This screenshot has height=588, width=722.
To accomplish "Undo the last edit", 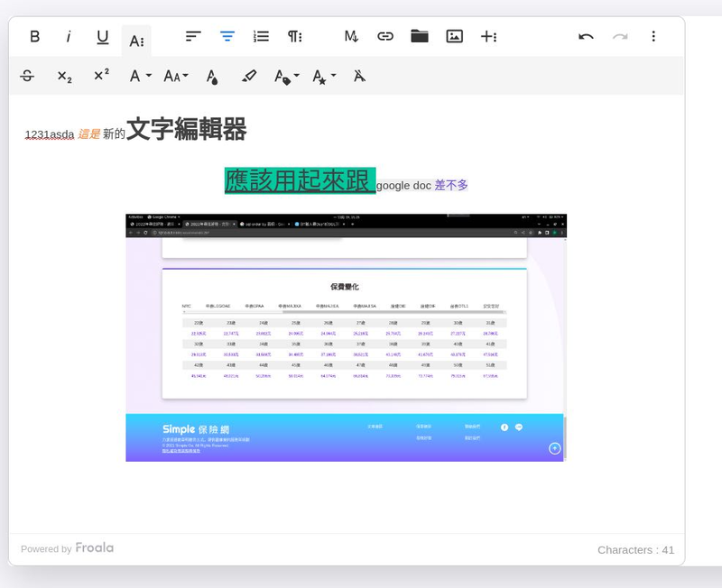I will coord(585,36).
